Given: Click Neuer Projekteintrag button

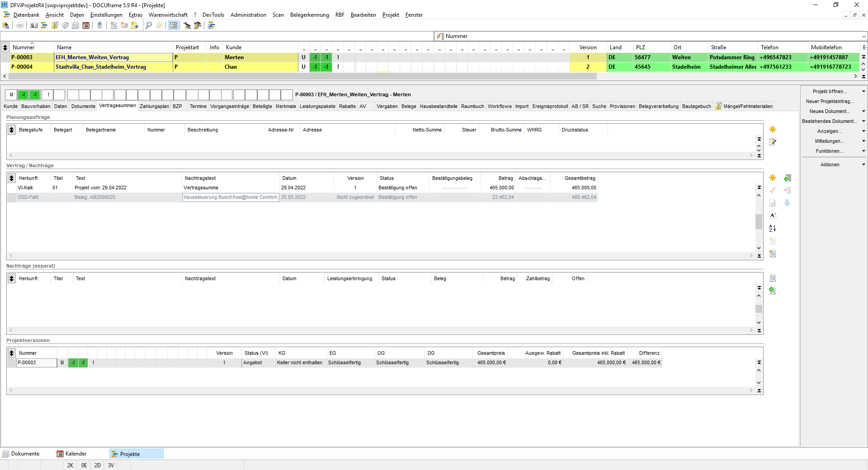Looking at the screenshot, I should (x=830, y=102).
